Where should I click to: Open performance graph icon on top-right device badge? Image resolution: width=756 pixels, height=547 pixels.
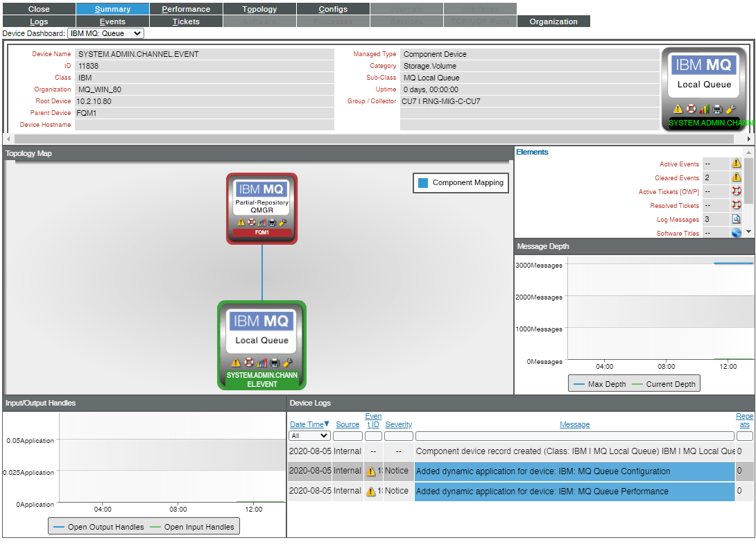(704, 109)
